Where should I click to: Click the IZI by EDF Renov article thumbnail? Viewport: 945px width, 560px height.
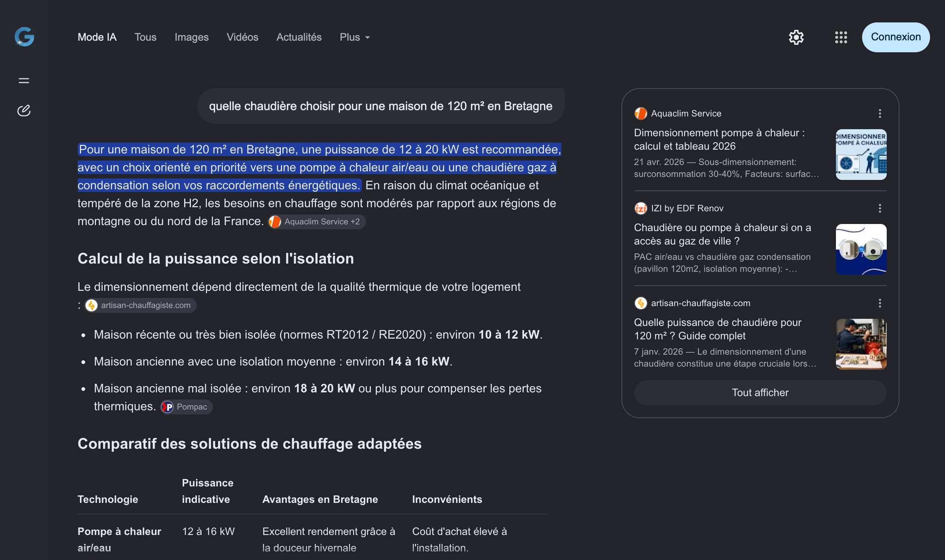(861, 249)
